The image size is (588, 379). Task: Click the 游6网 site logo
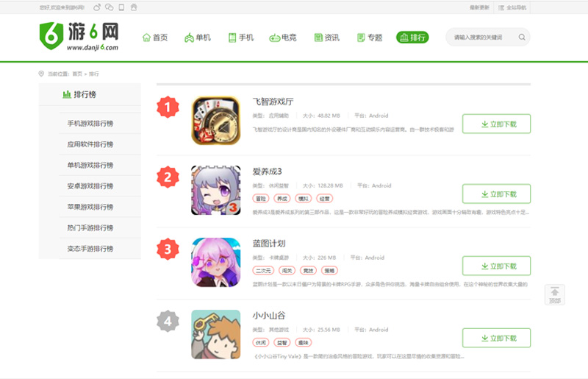pos(79,36)
